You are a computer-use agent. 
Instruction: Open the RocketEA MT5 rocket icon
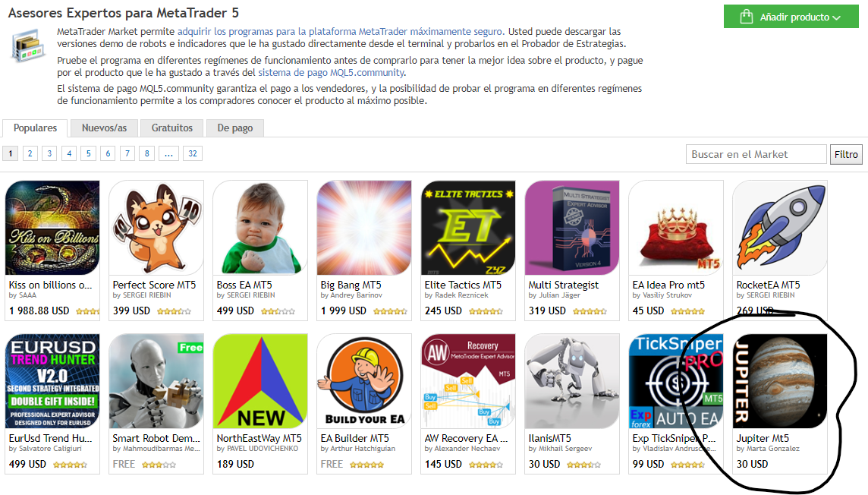point(780,228)
